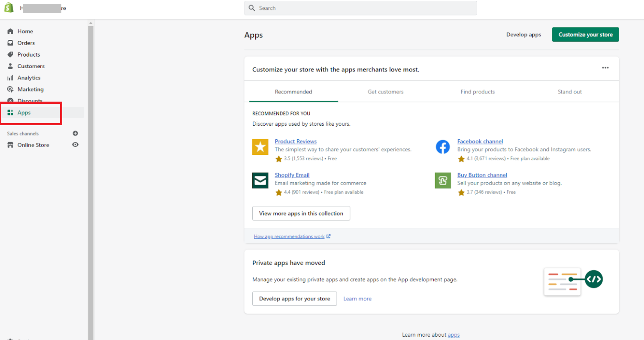Image resolution: width=644 pixels, height=340 pixels.
Task: Switch to the Stand out tab
Action: coord(570,92)
